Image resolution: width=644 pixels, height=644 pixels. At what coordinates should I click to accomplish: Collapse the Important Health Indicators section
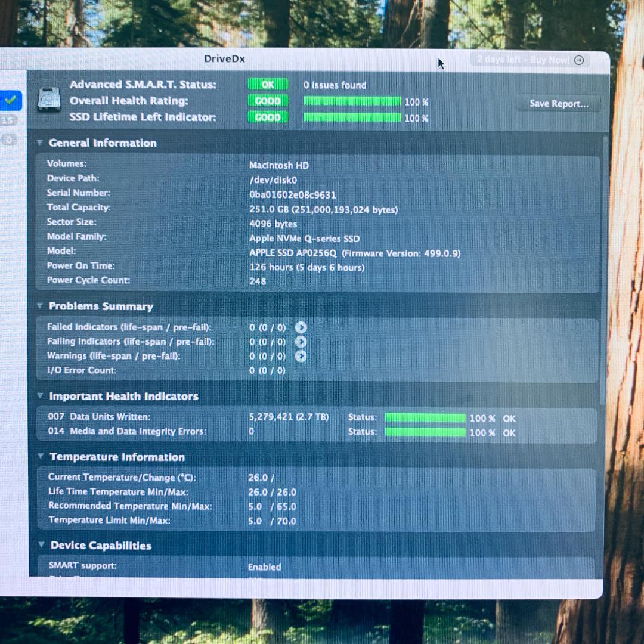pyautogui.click(x=40, y=396)
